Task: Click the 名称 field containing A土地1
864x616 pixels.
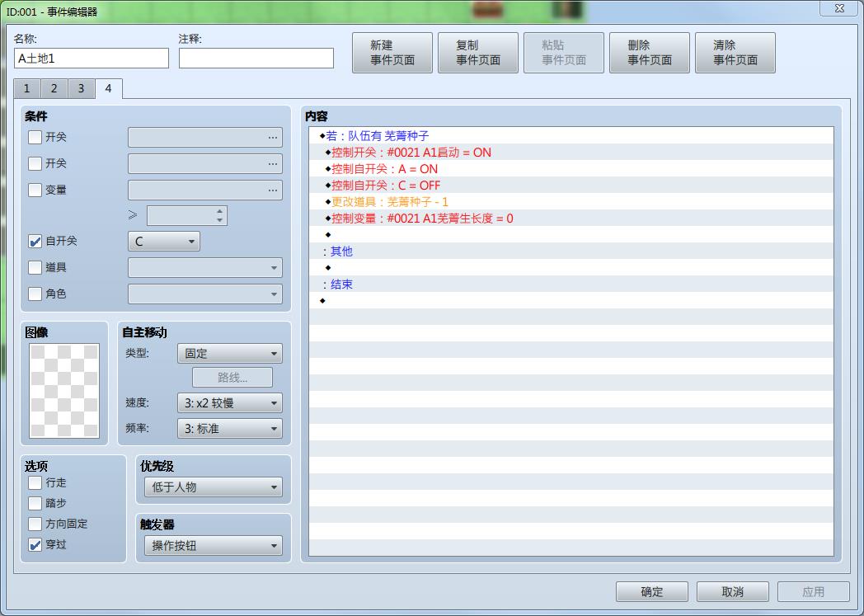Action: [x=92, y=59]
